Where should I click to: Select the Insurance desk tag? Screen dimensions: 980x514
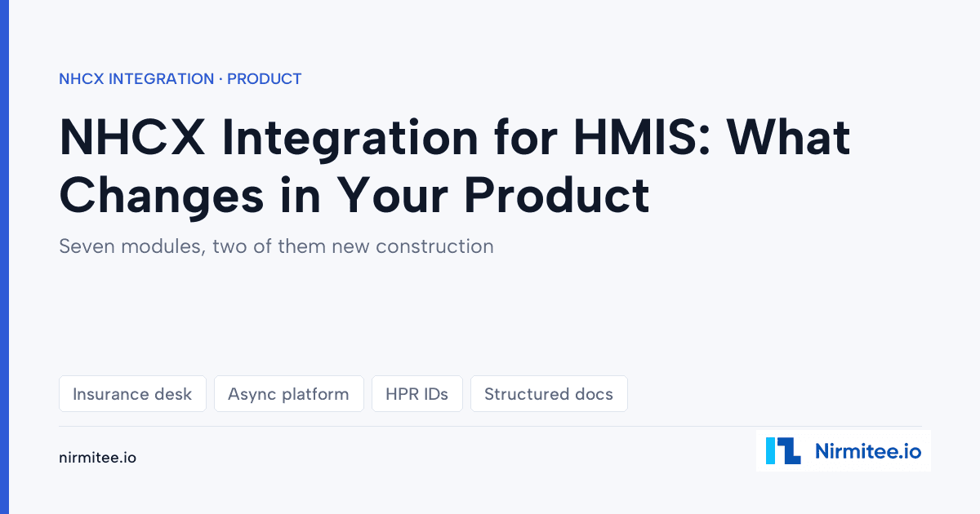(132, 394)
